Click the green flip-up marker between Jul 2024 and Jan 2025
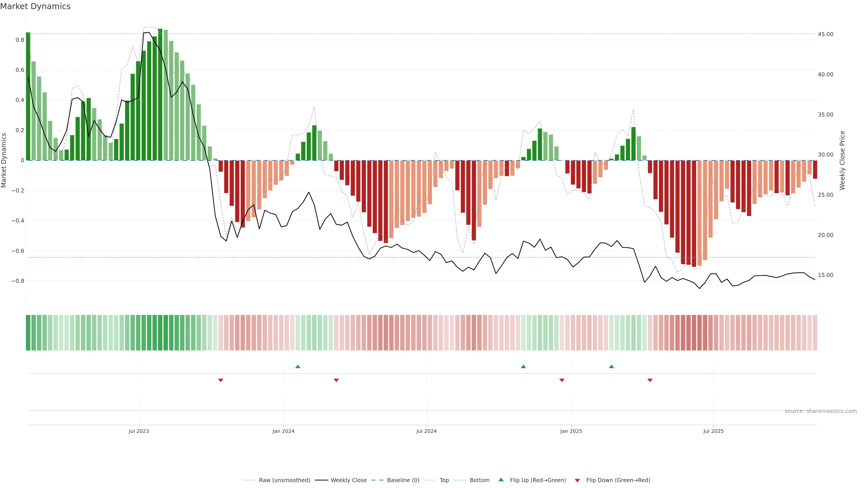The height and width of the screenshot is (488, 868). (523, 366)
